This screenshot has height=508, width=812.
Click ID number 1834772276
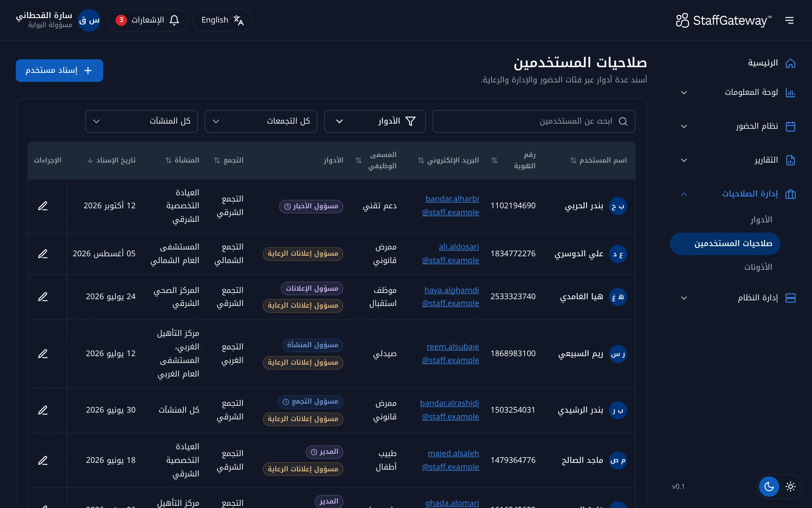click(513, 254)
